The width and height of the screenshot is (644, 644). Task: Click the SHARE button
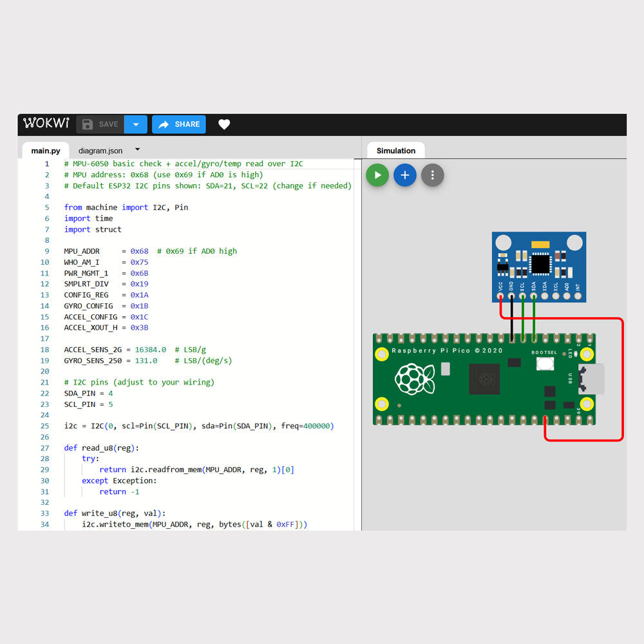pyautogui.click(x=179, y=124)
